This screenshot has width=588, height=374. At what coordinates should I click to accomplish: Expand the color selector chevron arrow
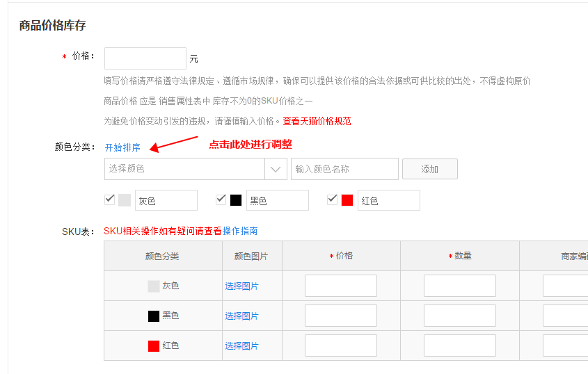click(x=276, y=169)
